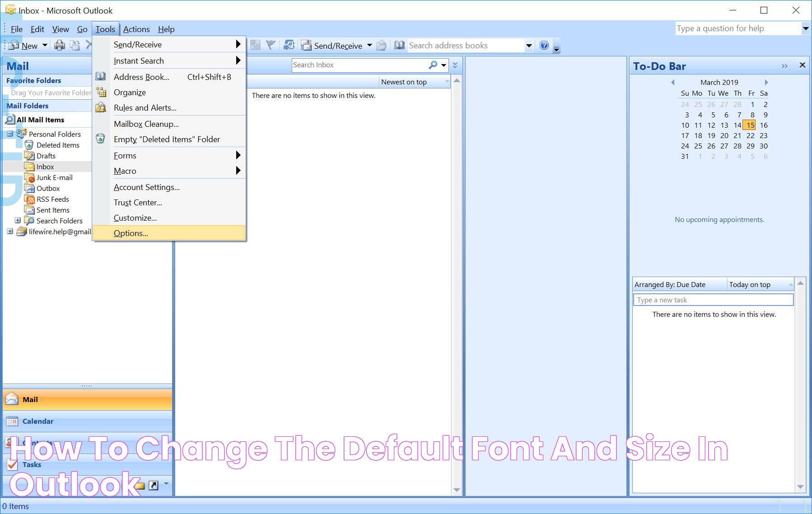
Task: Click the Newest on top sort header
Action: point(415,82)
